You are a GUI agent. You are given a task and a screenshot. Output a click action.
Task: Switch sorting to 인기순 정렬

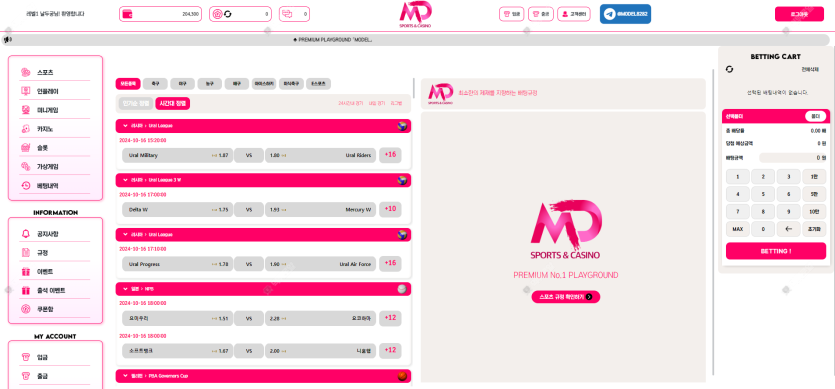(x=136, y=103)
